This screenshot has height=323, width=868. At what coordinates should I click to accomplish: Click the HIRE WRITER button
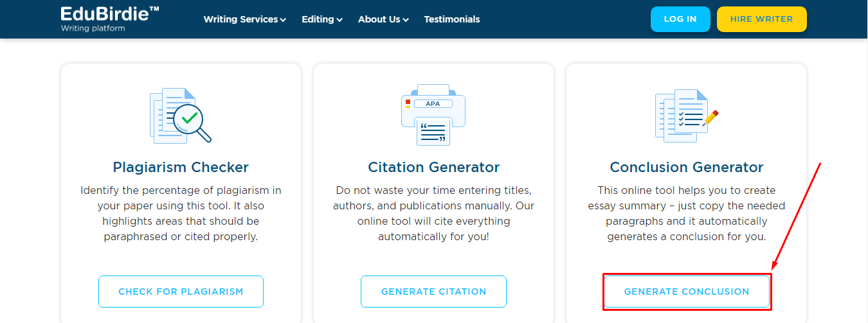click(762, 19)
